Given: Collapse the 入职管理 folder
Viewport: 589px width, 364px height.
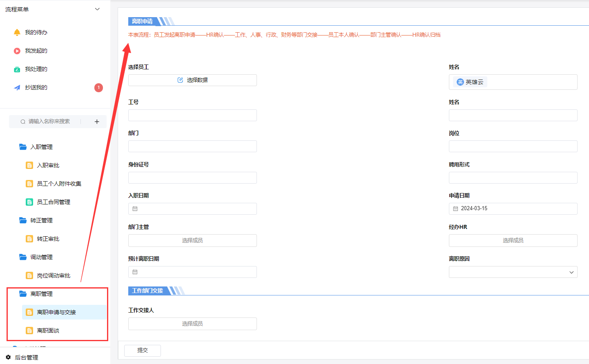Looking at the screenshot, I should tap(23, 147).
